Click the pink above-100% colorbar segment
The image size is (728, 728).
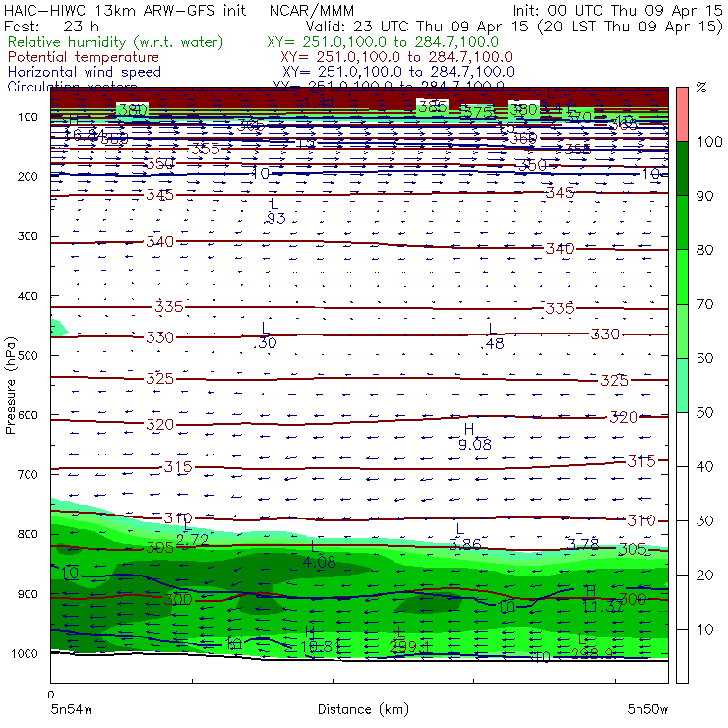[x=682, y=114]
